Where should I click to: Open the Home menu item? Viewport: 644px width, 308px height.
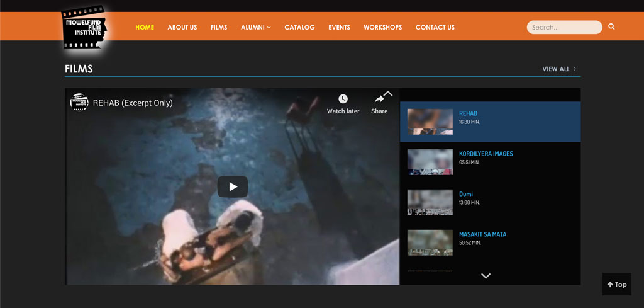tap(145, 27)
